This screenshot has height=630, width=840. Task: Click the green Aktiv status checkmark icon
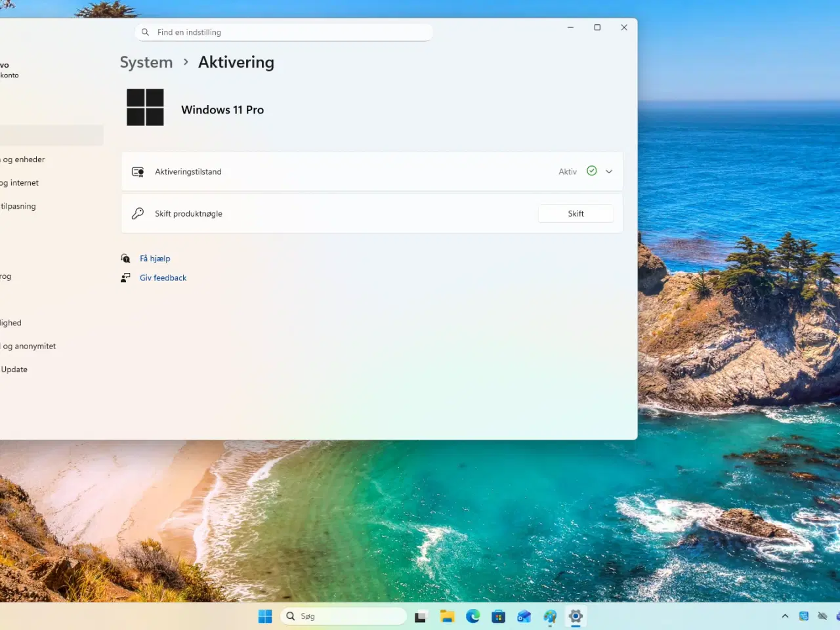click(x=591, y=171)
